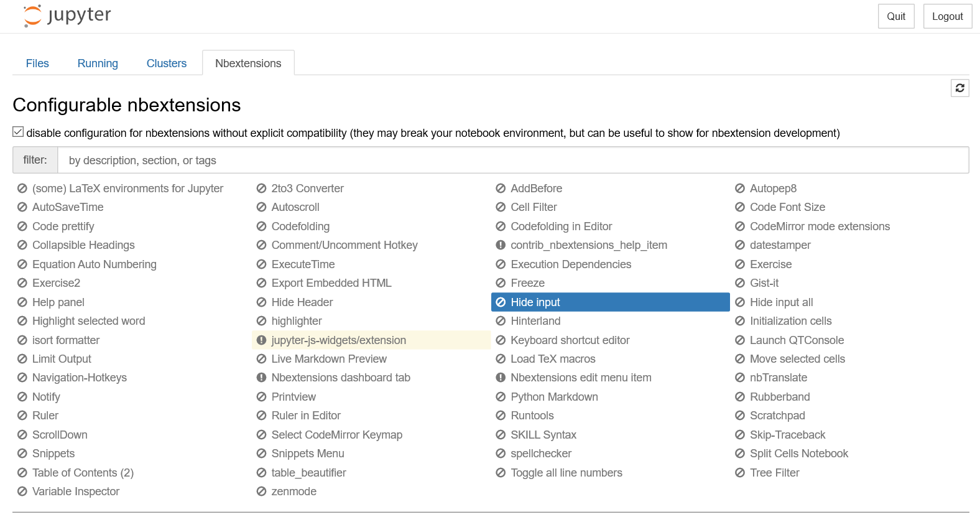Screen dimensions: 980x517
Task: Click the disabled icon beside AddBefore
Action: [501, 189]
